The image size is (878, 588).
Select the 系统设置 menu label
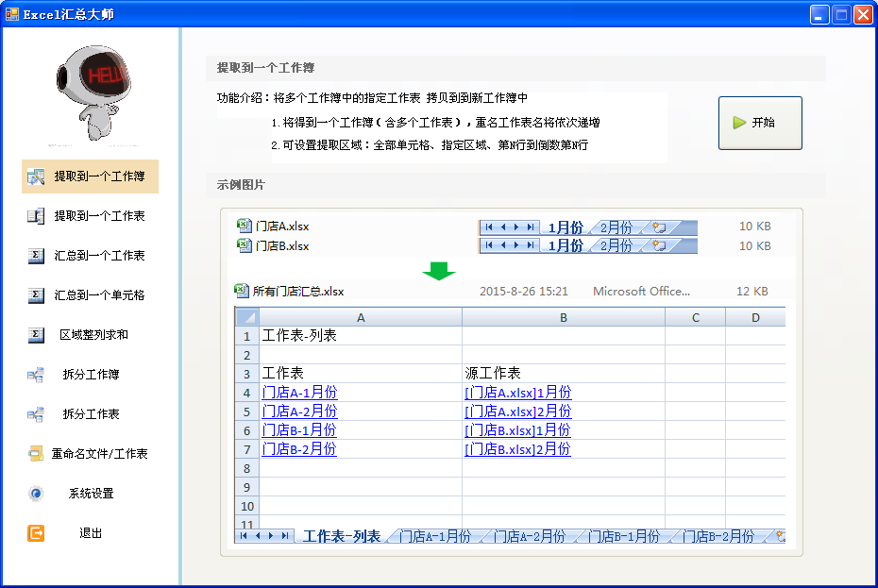[91, 494]
